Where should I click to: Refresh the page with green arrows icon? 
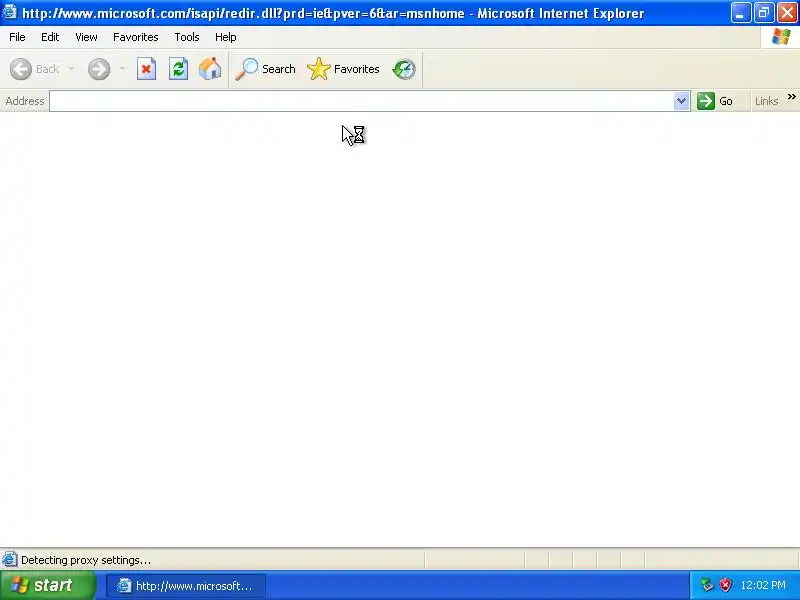(x=179, y=69)
